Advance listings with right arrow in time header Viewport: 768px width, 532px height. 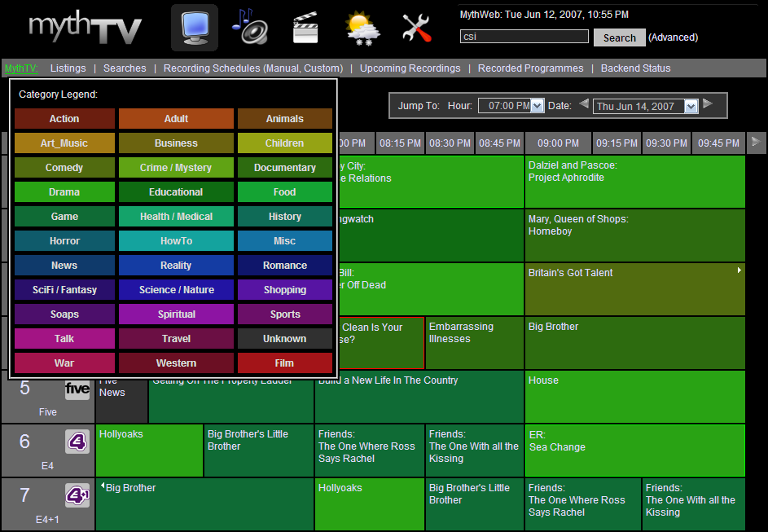[757, 143]
